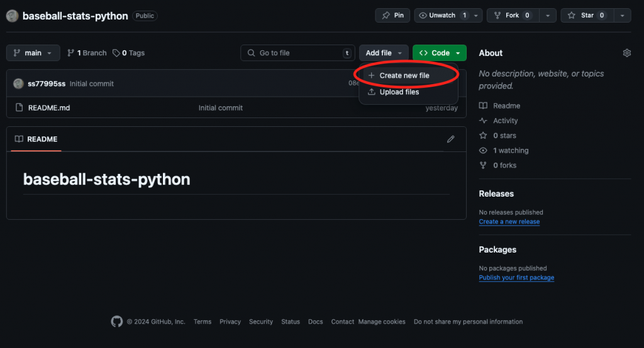Open the Status footer link
Viewport: 644px width, 348px height.
click(291, 322)
